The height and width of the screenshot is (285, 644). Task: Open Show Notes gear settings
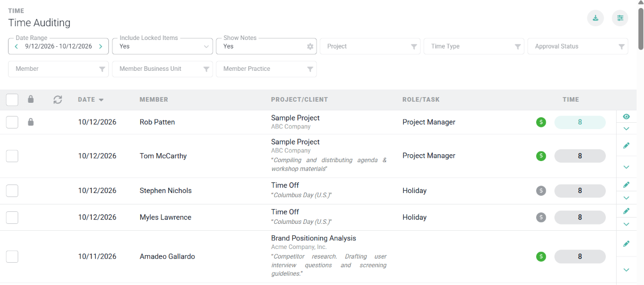[x=310, y=46]
